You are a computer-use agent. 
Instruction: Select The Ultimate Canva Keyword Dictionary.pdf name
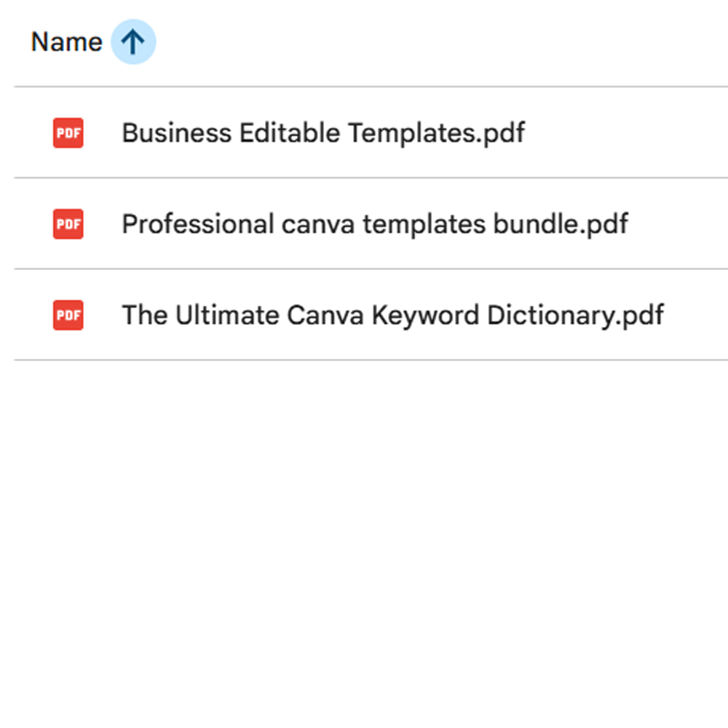pyautogui.click(x=392, y=315)
